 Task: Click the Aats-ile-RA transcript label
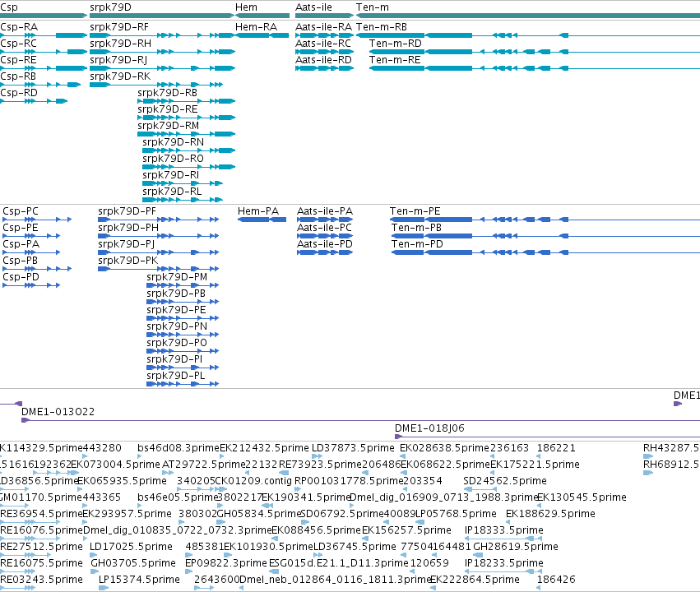[x=323, y=27]
